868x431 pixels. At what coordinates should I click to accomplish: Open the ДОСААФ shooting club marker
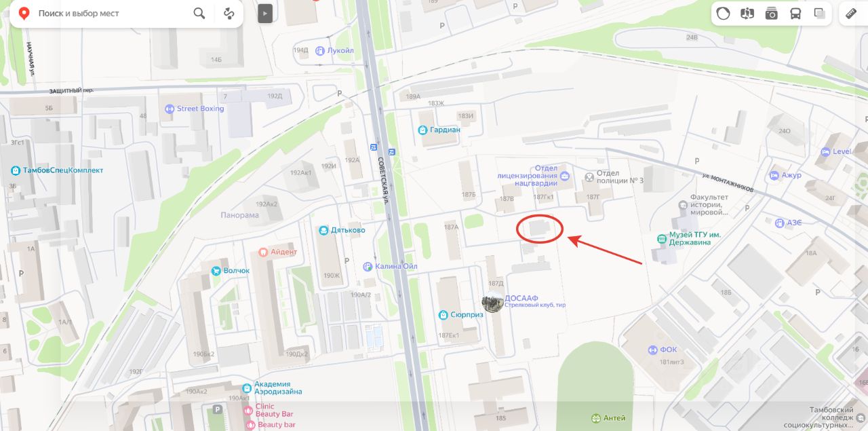[492, 302]
